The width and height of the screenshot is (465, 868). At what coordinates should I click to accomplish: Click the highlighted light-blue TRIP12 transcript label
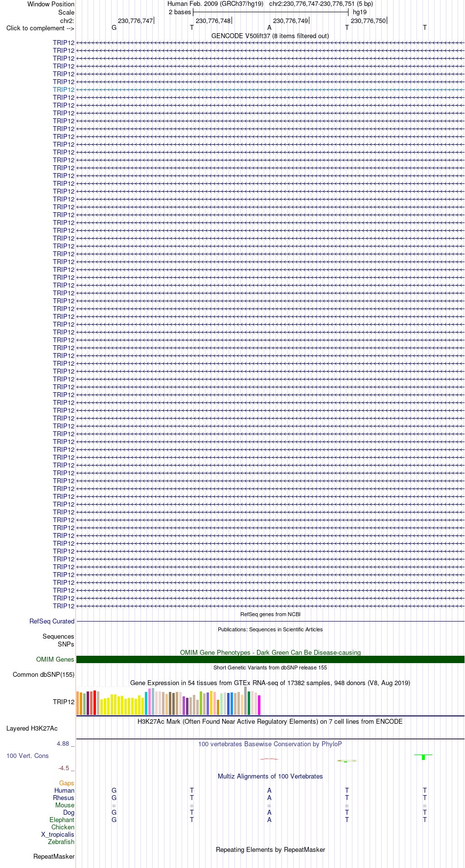tap(64, 90)
